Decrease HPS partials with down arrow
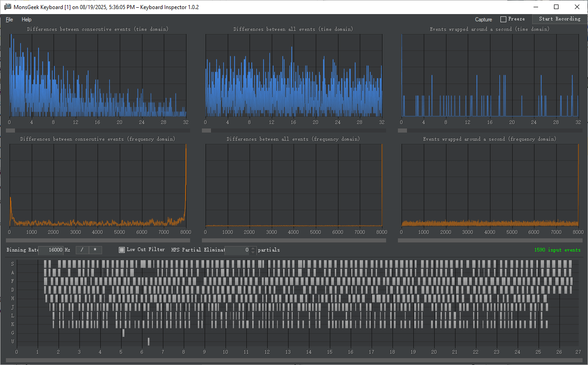 tap(253, 252)
